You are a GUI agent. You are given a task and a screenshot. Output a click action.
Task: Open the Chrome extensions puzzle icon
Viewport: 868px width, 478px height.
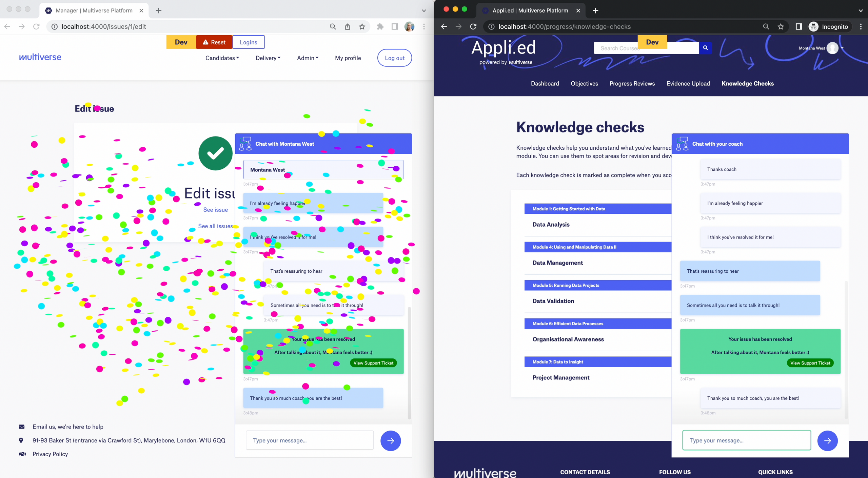(380, 27)
